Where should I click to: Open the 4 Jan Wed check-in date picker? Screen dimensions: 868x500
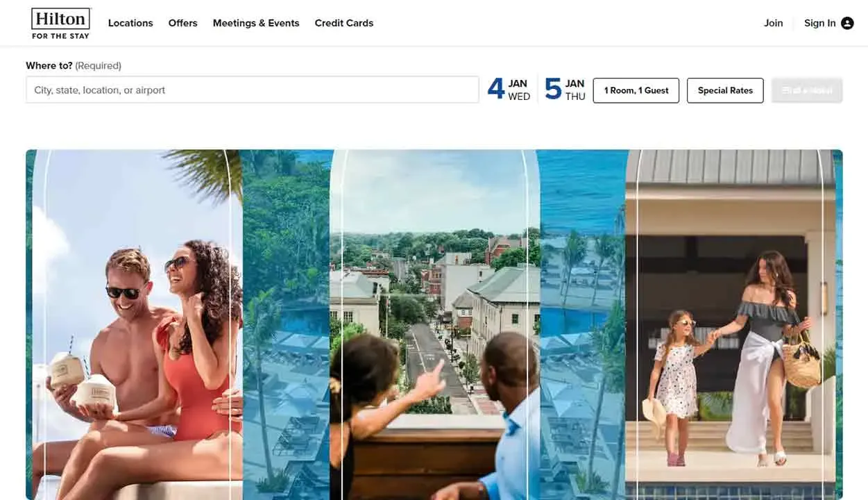point(509,90)
